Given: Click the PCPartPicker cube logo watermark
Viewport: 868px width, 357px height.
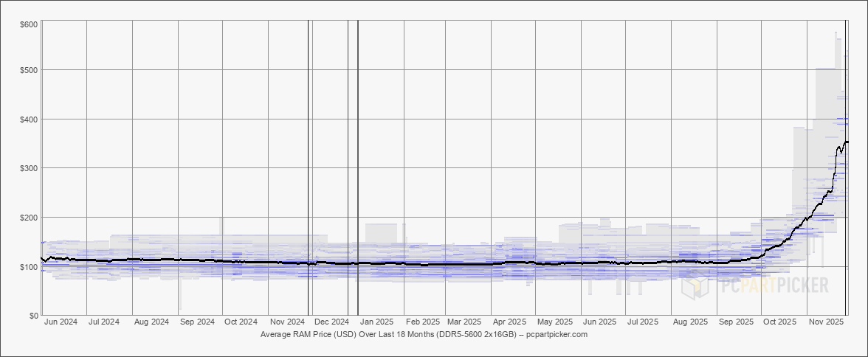Looking at the screenshot, I should 695,285.
